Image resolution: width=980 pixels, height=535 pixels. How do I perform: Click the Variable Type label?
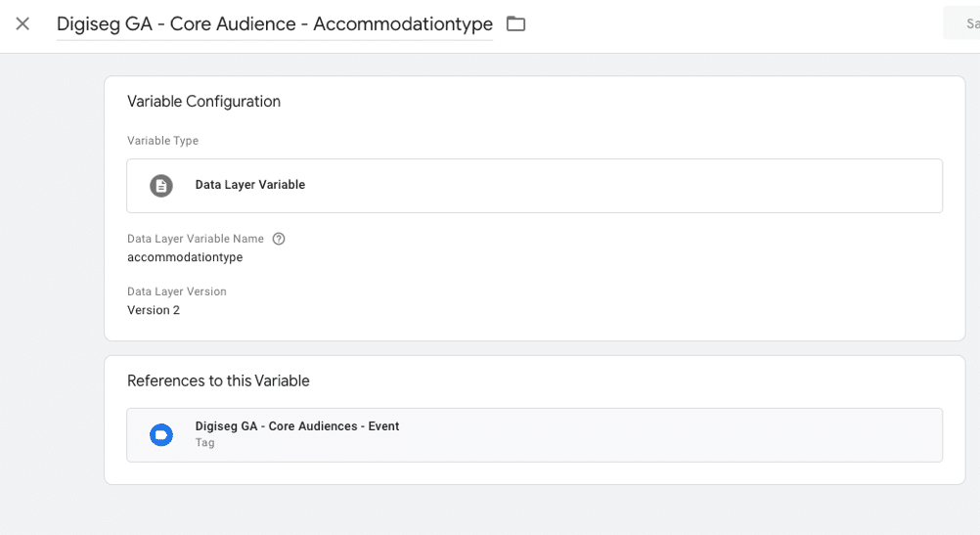162,141
